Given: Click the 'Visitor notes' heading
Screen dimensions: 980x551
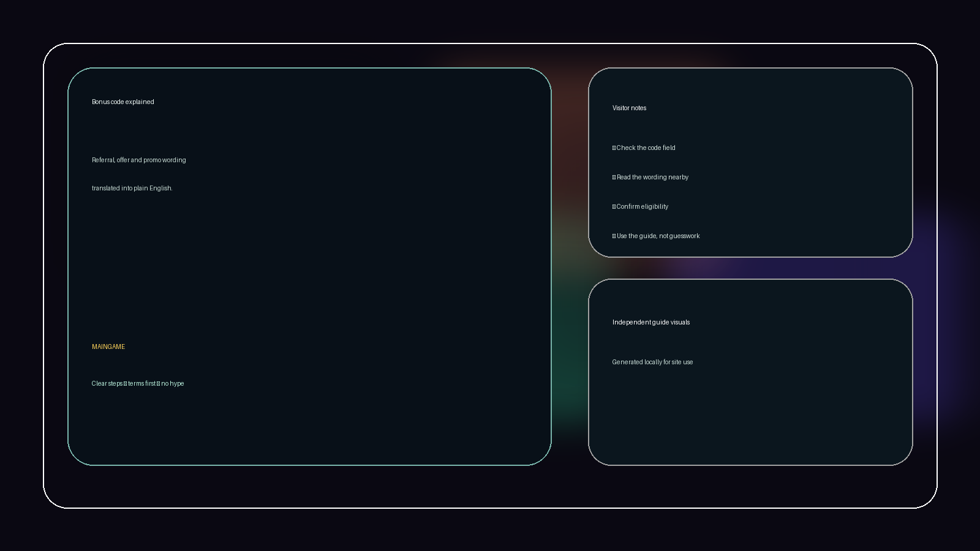Looking at the screenshot, I should coord(629,108).
